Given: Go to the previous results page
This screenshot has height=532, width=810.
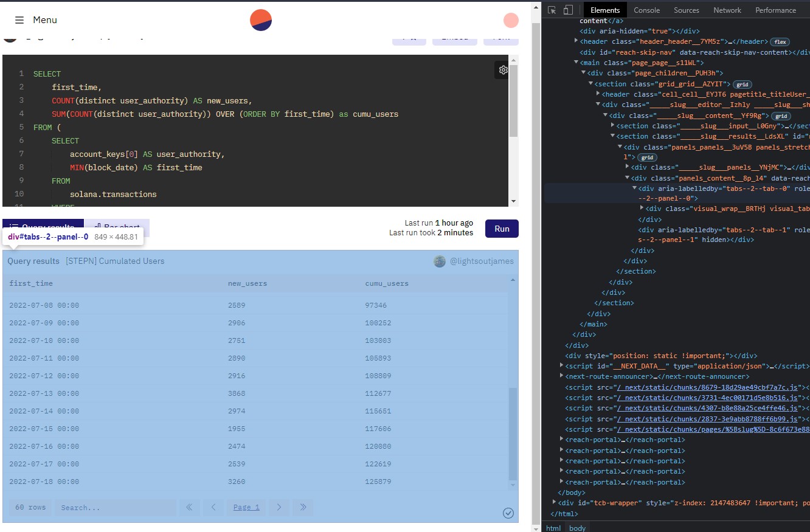Looking at the screenshot, I should [213, 507].
